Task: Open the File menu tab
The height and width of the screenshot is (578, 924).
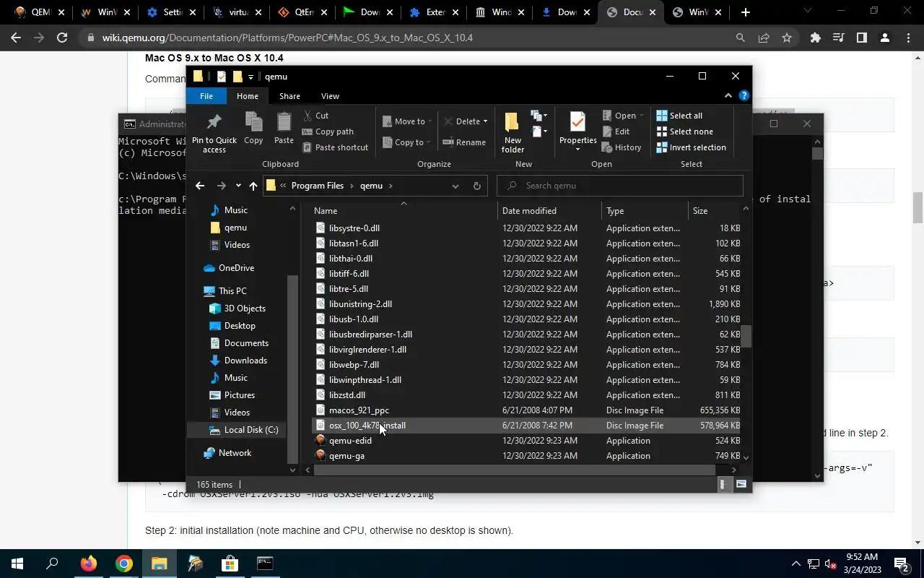Action: tap(206, 96)
